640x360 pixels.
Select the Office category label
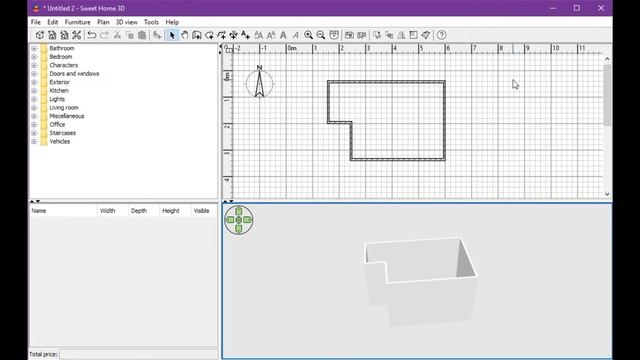tap(57, 124)
